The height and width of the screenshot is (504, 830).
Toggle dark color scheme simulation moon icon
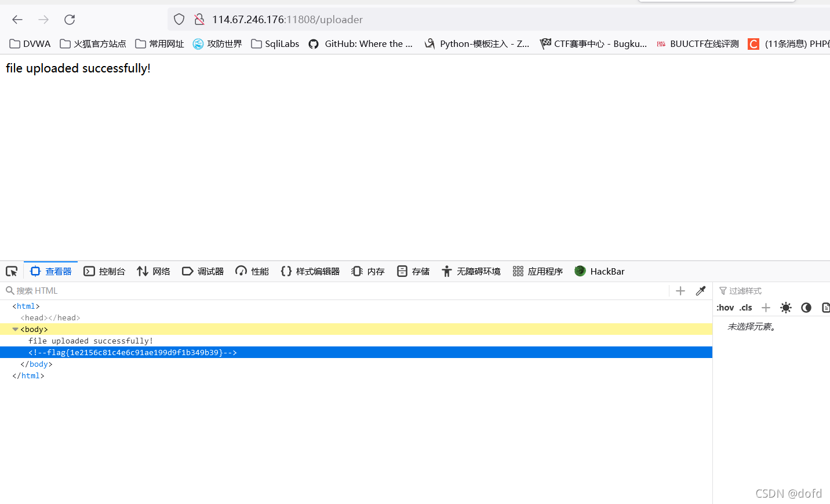(806, 308)
